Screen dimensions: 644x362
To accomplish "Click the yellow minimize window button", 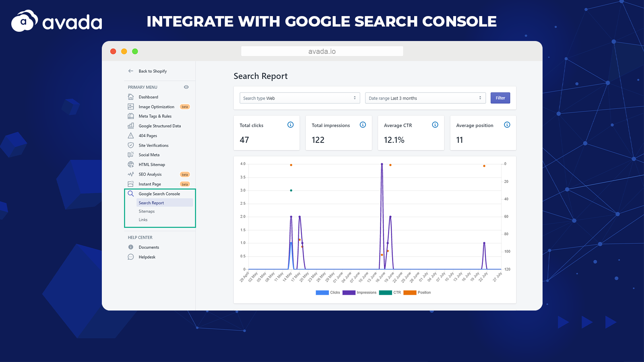I will (124, 51).
